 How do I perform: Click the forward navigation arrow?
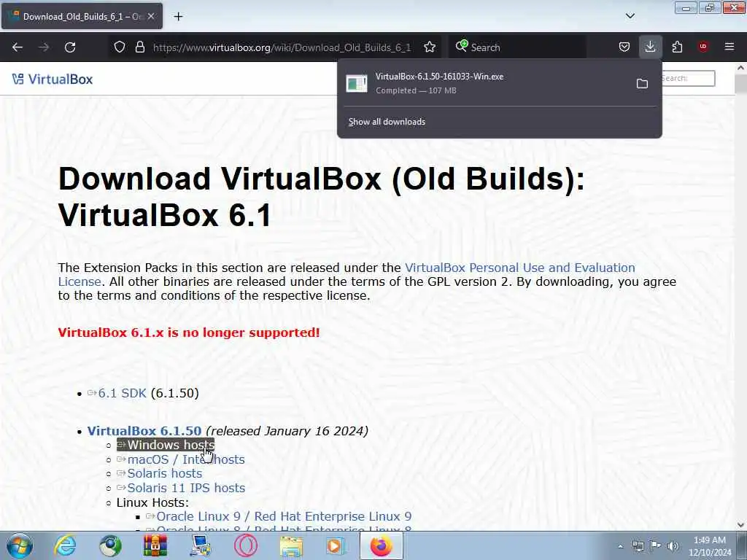44,47
